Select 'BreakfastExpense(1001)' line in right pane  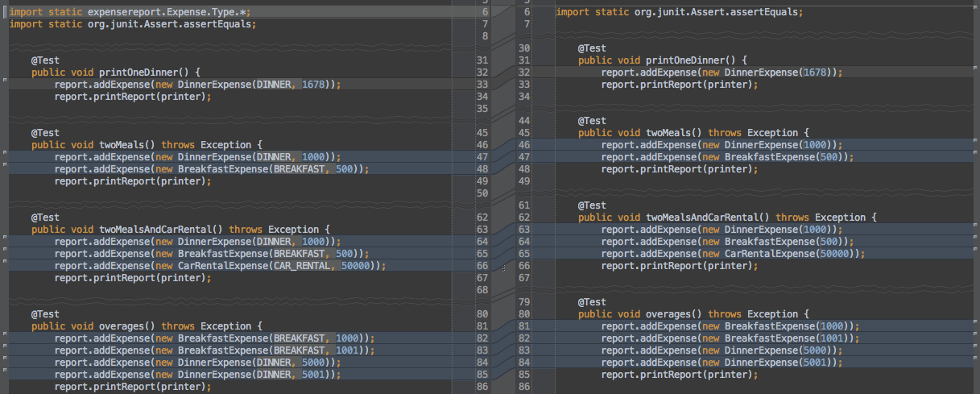coord(730,338)
